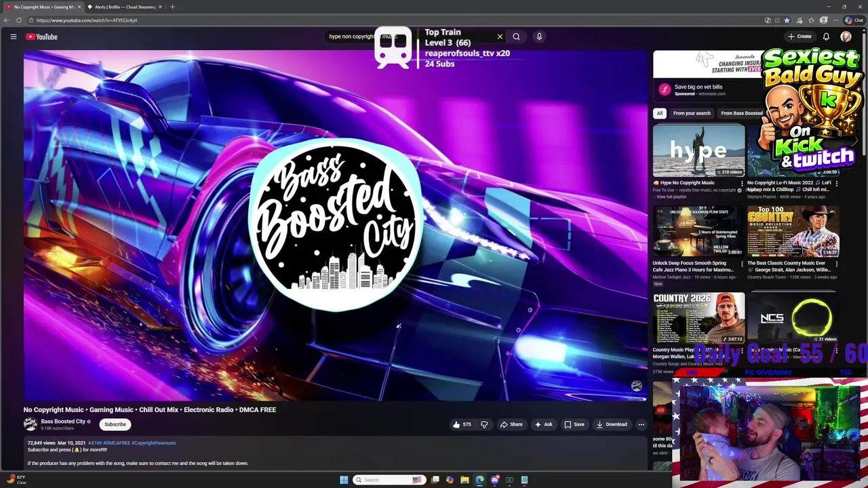Click the browser address bar URL
868x488 pixels.
(x=87, y=20)
